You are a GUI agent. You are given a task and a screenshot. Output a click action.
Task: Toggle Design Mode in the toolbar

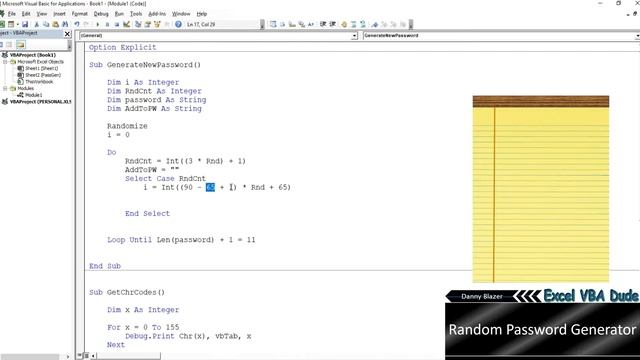tap(127, 24)
